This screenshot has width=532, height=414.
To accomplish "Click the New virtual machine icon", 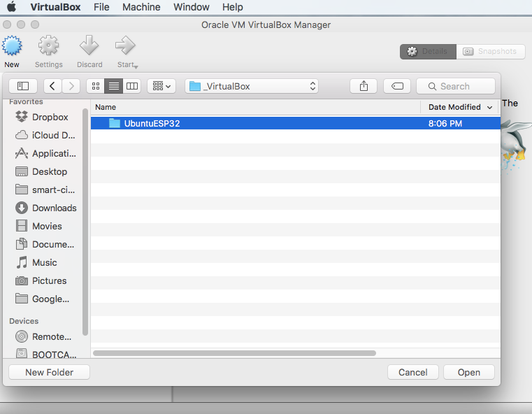I will coord(12,45).
